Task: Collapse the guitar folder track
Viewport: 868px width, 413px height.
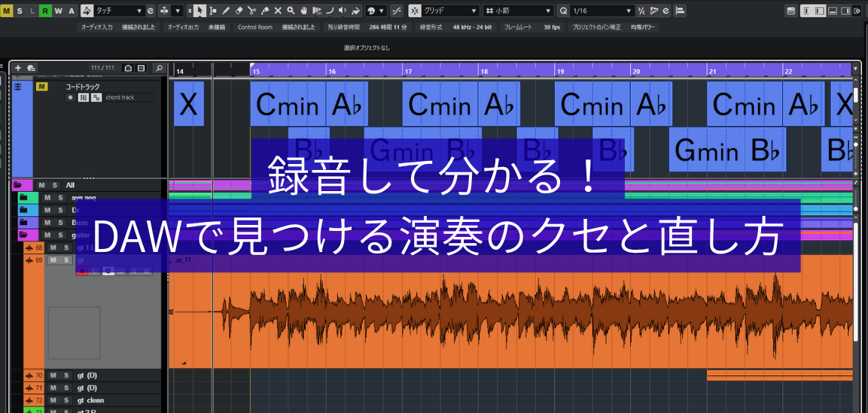Action: tap(23, 235)
